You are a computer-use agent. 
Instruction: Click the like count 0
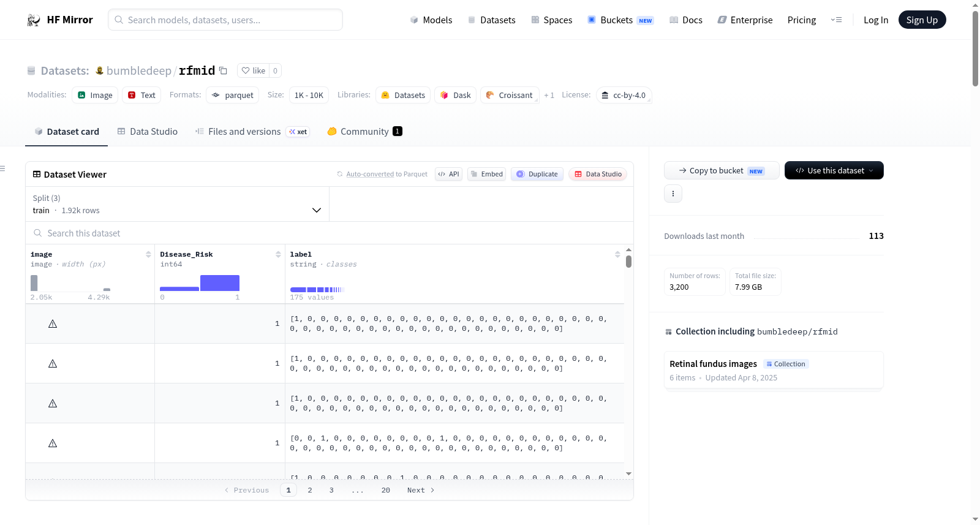coord(276,70)
